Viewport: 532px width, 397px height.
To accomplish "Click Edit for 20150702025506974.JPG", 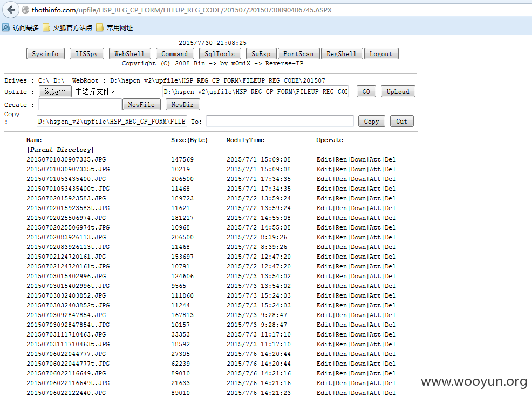I will 324,218.
